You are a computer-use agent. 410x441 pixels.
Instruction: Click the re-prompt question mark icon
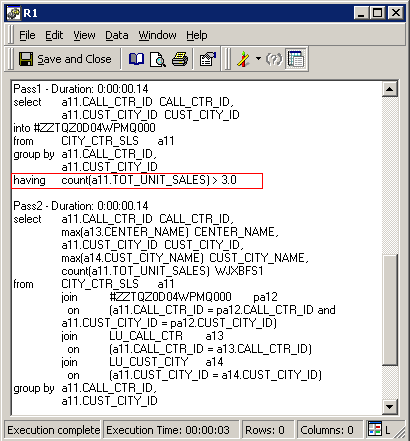point(274,59)
